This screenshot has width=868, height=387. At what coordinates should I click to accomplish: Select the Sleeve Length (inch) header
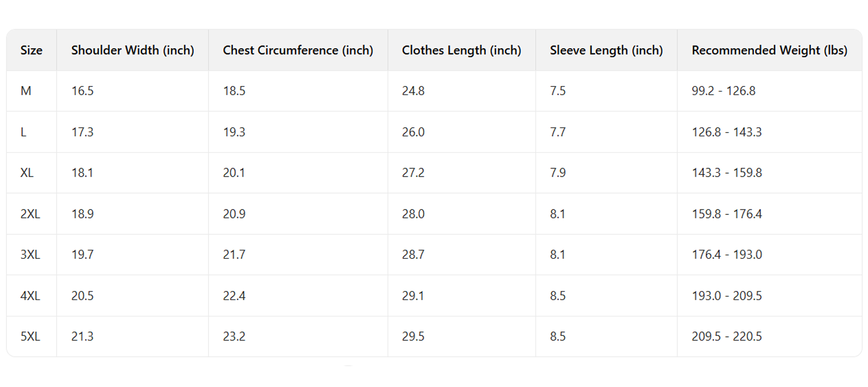coord(606,50)
